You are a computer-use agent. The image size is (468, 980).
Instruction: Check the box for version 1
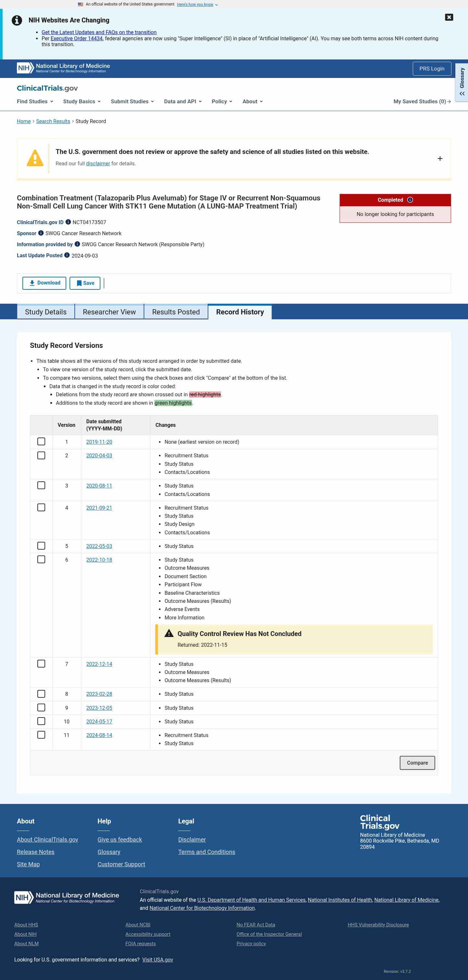tap(41, 442)
